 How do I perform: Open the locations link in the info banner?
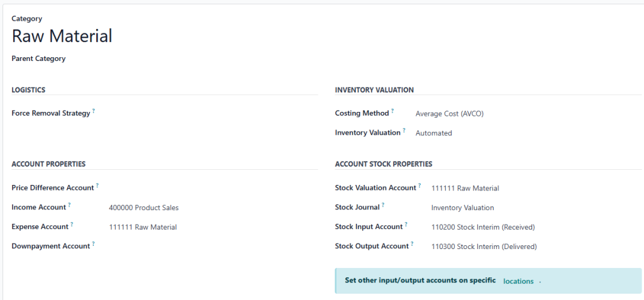pos(518,281)
